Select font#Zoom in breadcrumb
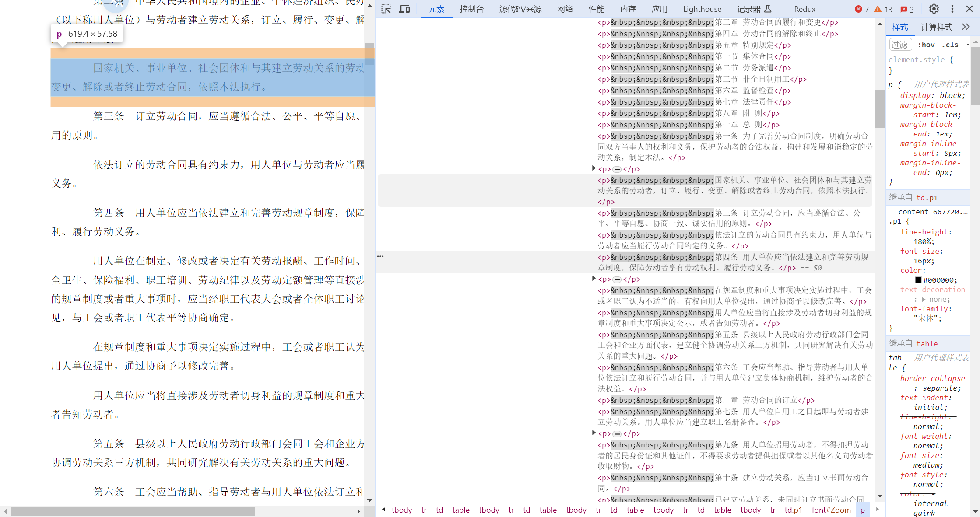Screen dimensions: 980x517 coord(831,510)
